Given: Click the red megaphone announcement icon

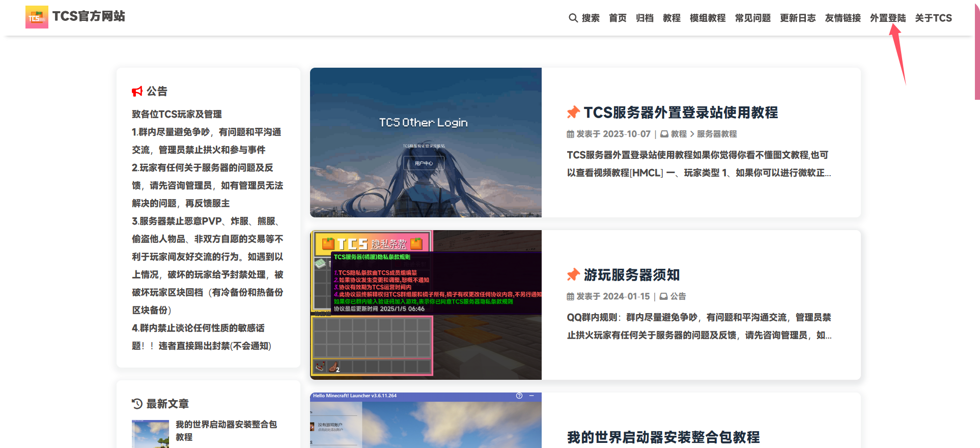Looking at the screenshot, I should (137, 92).
